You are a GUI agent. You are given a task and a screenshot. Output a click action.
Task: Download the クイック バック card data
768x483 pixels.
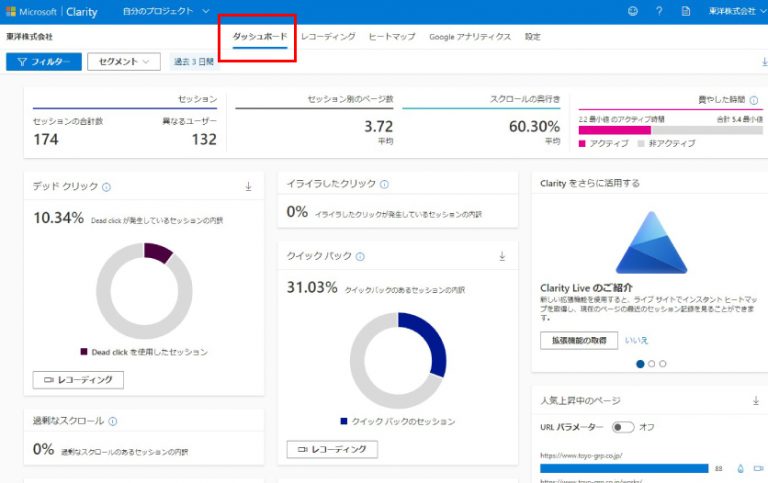pos(502,256)
